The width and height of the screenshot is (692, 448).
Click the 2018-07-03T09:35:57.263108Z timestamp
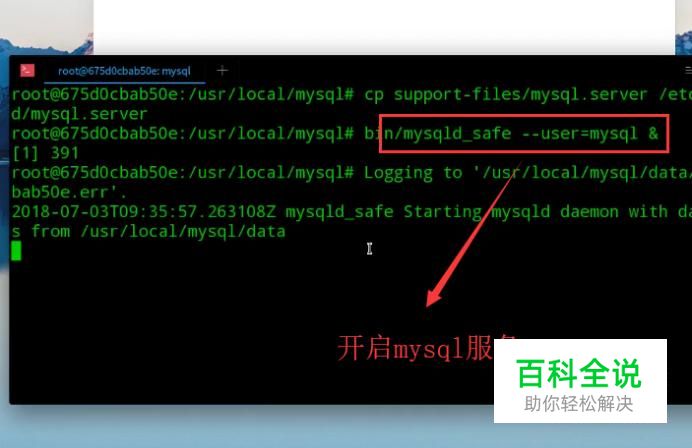[x=143, y=212]
